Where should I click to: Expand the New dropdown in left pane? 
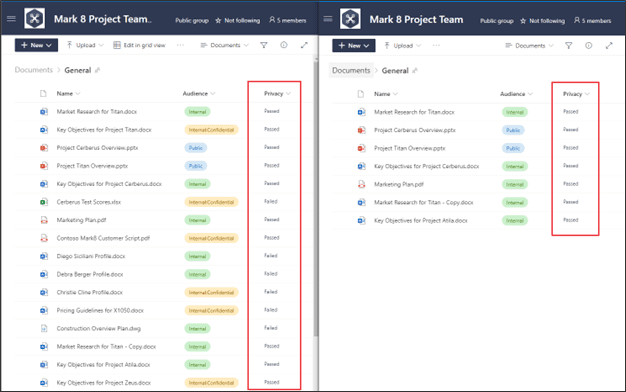pos(36,45)
